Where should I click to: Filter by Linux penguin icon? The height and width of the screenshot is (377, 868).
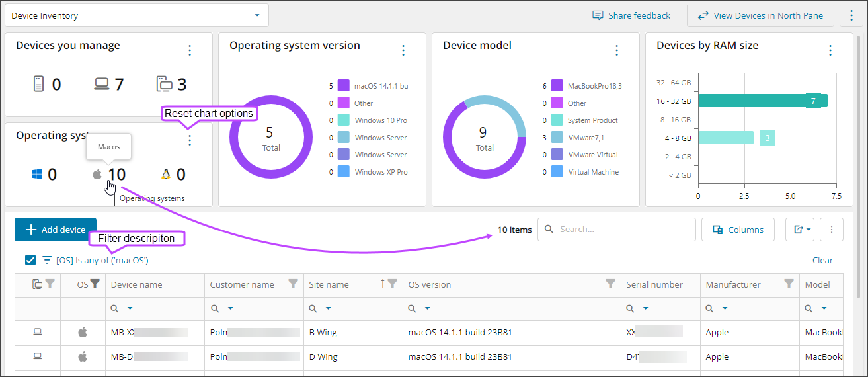click(166, 175)
